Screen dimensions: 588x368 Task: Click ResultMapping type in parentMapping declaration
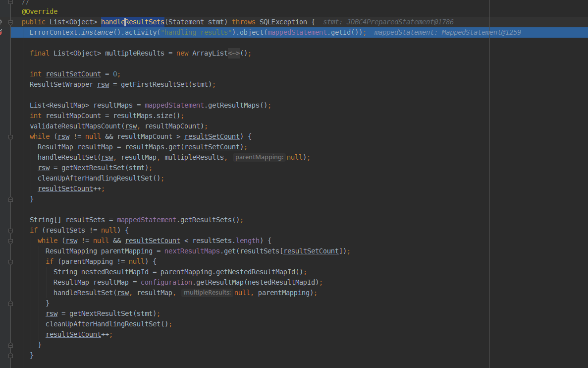[x=71, y=251]
